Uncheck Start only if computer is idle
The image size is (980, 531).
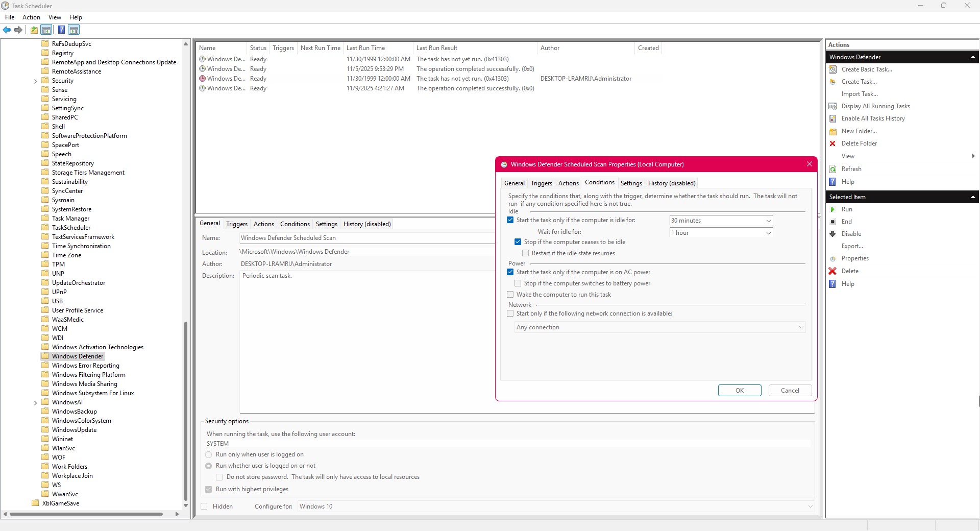[510, 220]
